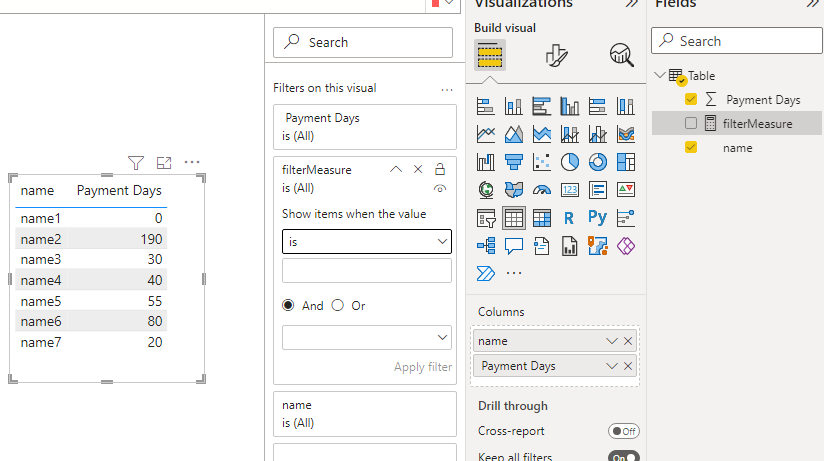Collapse the Table node in Fields
824x461 pixels.
tap(660, 75)
